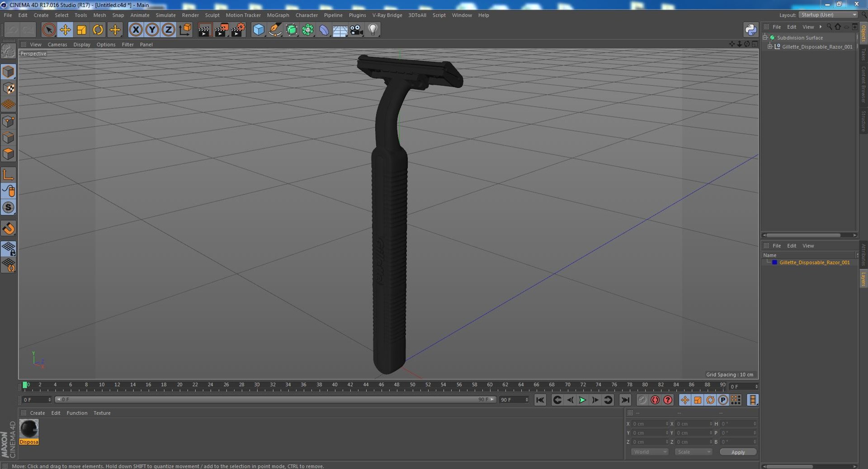Open material manager Texture menu
Viewport: 868px width, 469px height.
(x=102, y=413)
